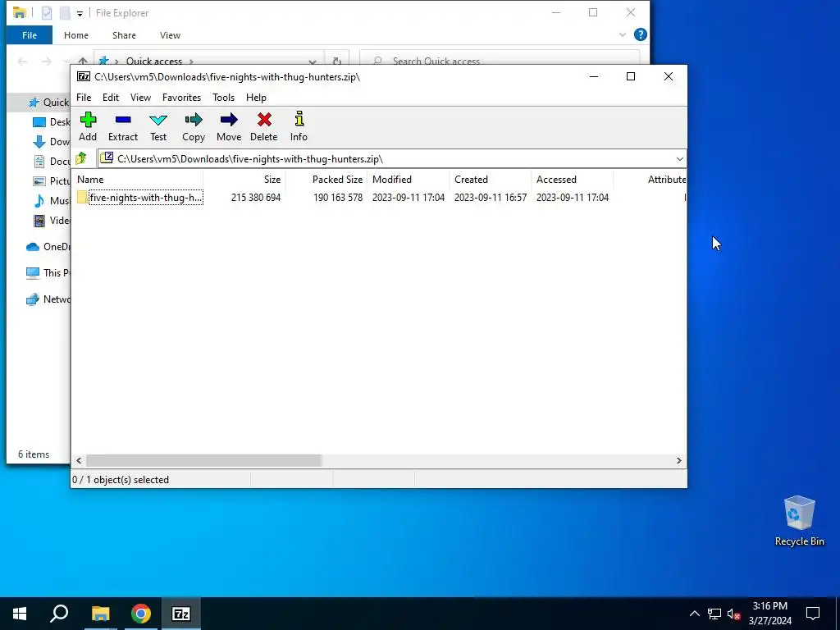The image size is (840, 630).
Task: Click the 7-Zip taskbar button
Action: pos(181,614)
